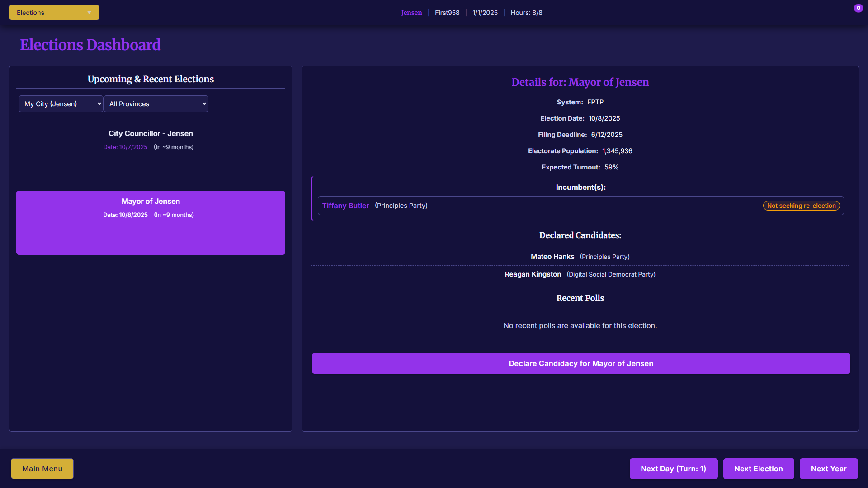
Task: Expand the My City (Jensen) filter
Action: (x=61, y=104)
